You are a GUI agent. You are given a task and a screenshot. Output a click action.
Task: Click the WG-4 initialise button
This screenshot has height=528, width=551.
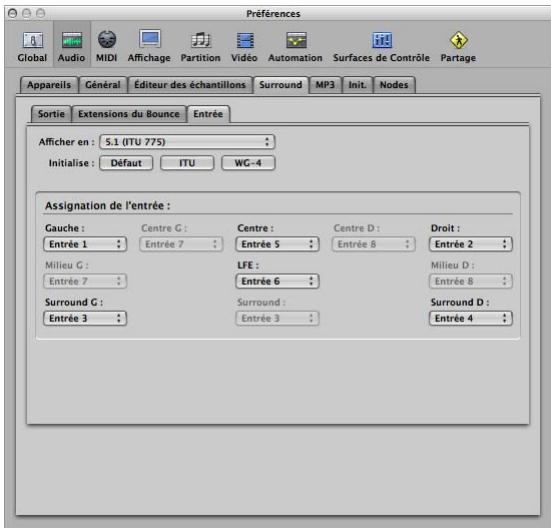tap(248, 163)
